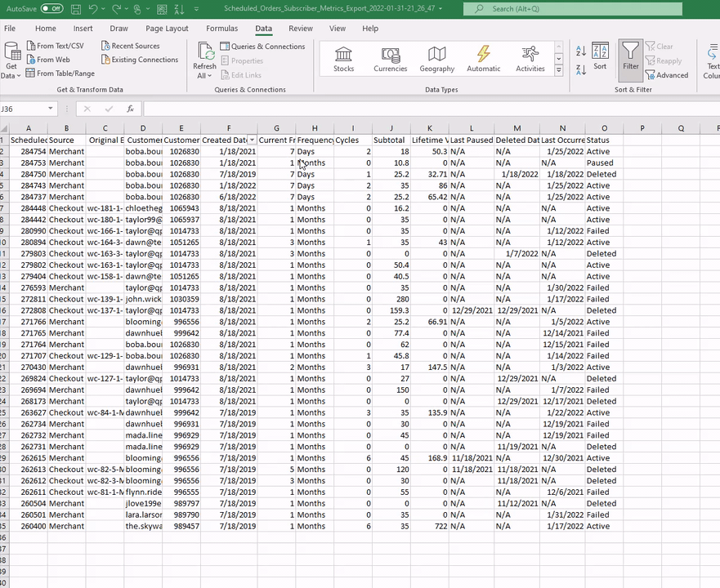Click the quick access form-style icon
Screen dimensions: 720x588
tap(162, 9)
